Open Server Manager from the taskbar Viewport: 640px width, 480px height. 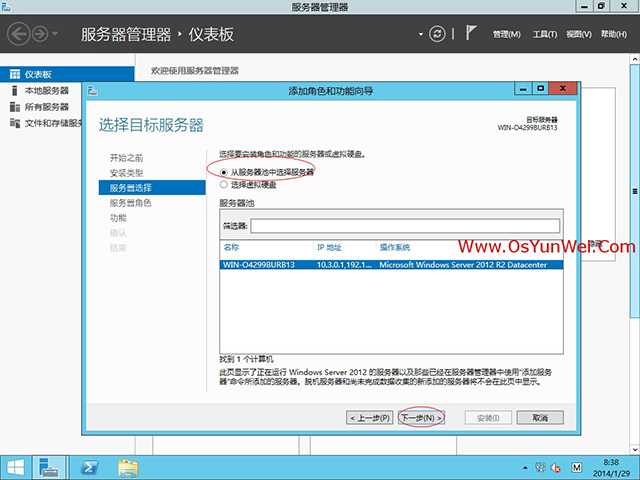click(x=49, y=468)
